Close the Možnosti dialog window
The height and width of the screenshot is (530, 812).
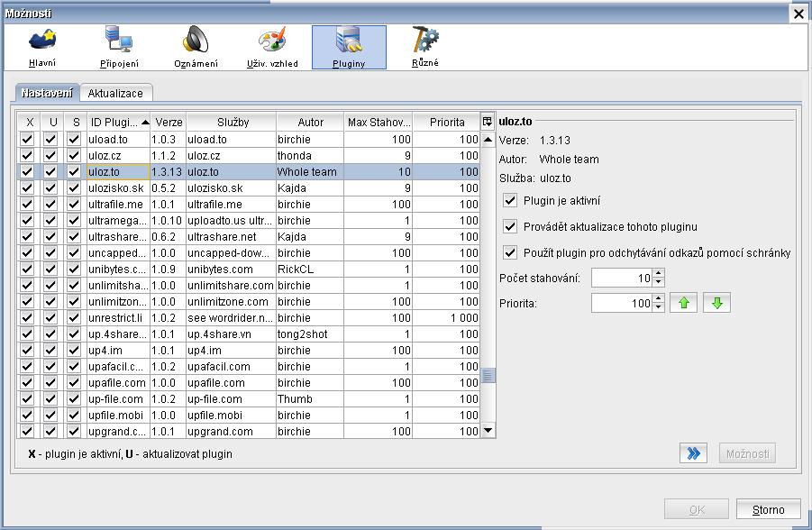[x=799, y=14]
